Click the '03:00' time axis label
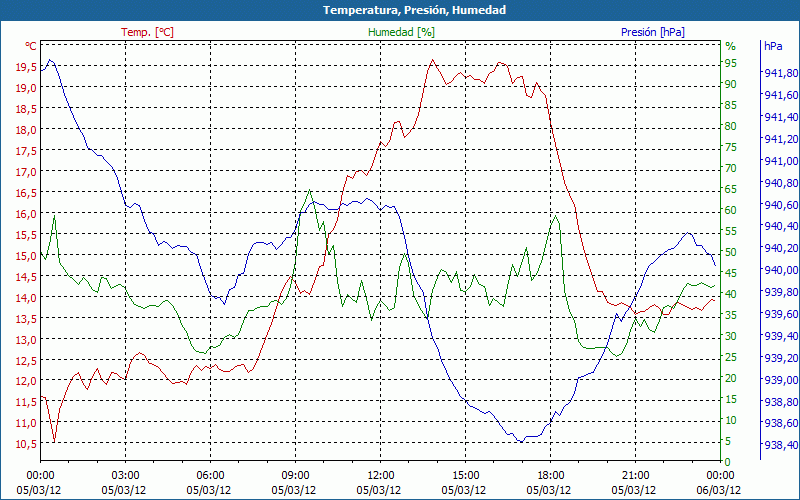Viewport: 800px width, 500px height. [x=126, y=476]
